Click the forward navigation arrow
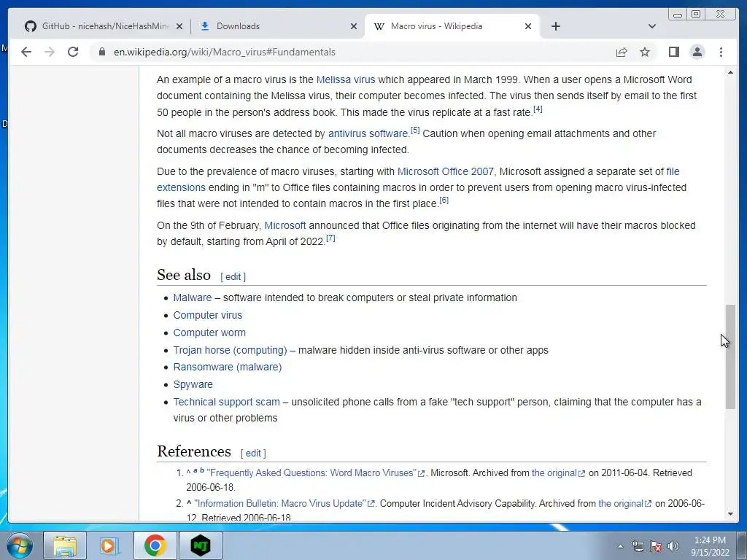 50,52
